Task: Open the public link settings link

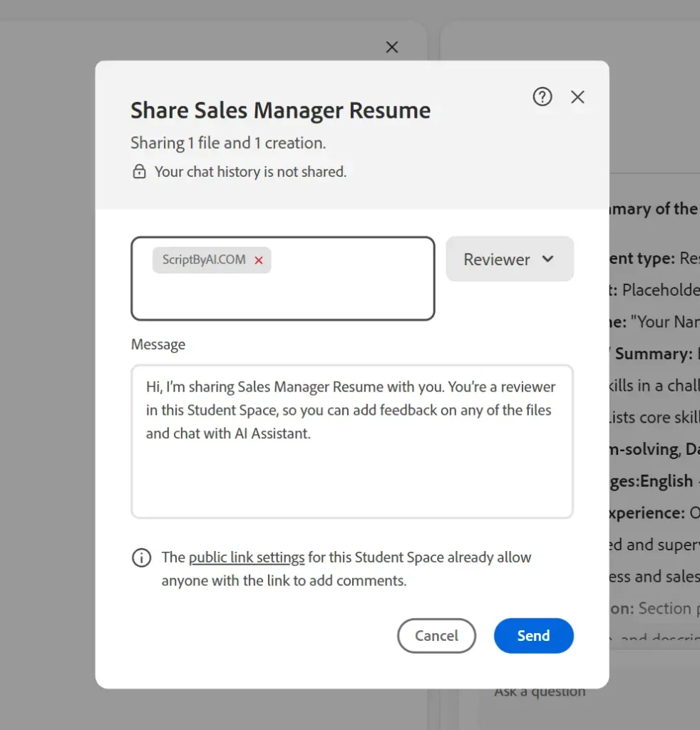Action: click(247, 557)
